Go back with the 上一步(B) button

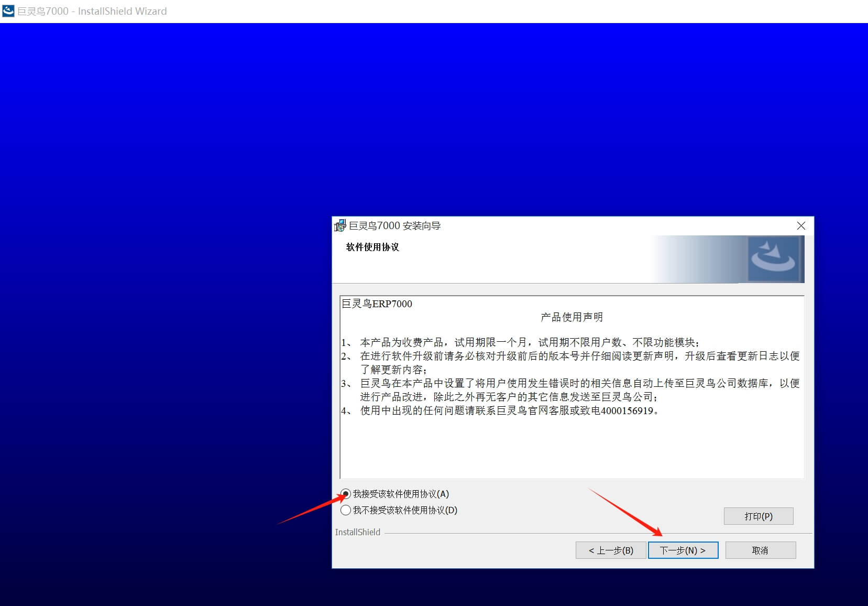pyautogui.click(x=610, y=550)
